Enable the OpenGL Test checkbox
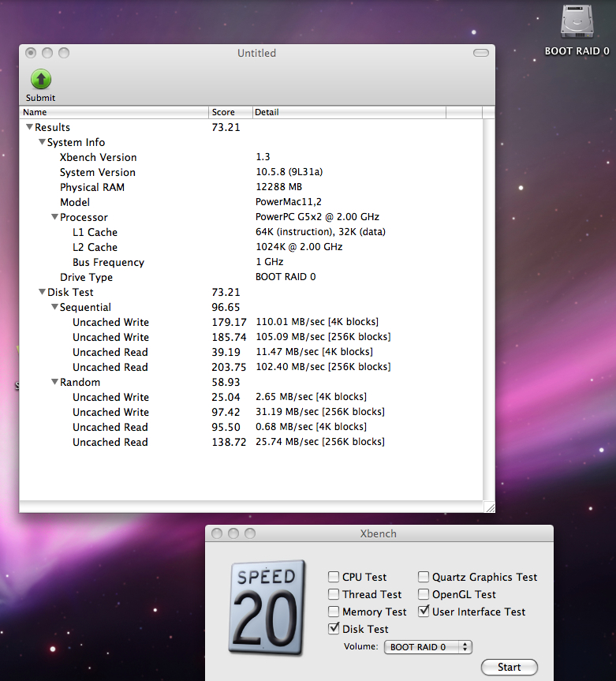This screenshot has width=616, height=681. click(424, 594)
